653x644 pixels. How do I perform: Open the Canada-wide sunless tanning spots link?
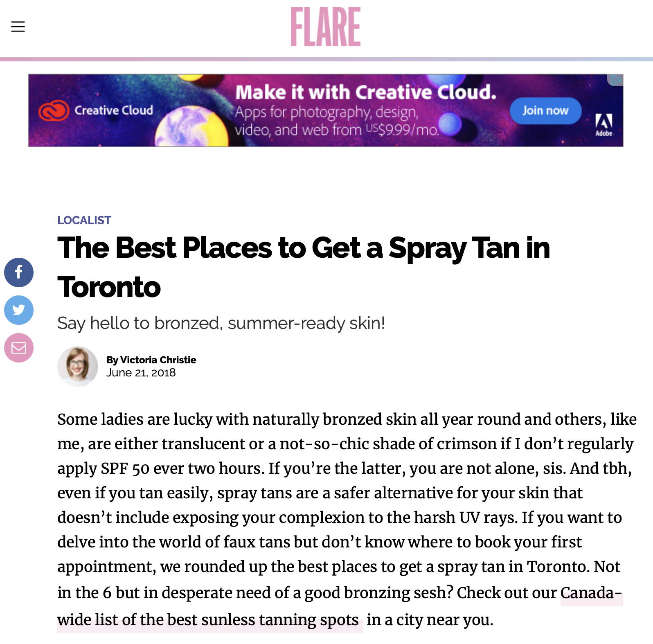[x=340, y=606]
